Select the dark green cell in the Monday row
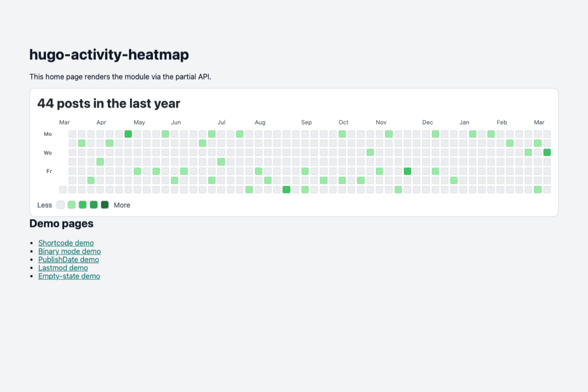Viewport: 588px width, 392px height. [x=128, y=134]
